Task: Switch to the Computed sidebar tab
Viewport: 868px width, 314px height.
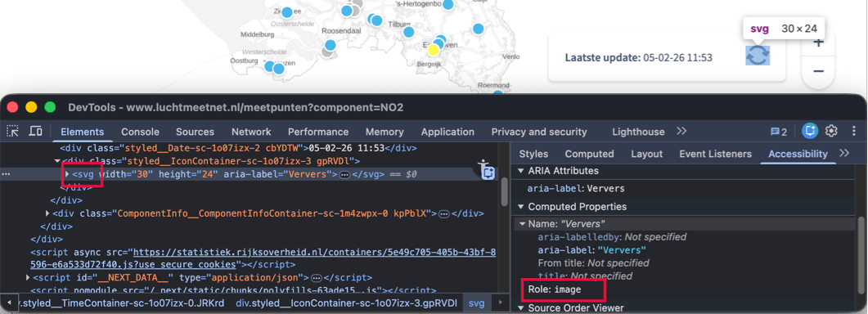Action: (590, 154)
